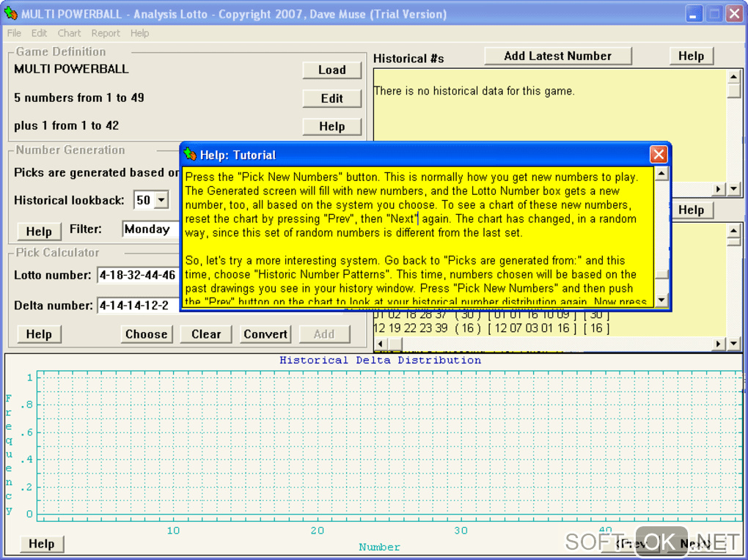
Task: Click Help beside Add Latest Number
Action: (692, 56)
